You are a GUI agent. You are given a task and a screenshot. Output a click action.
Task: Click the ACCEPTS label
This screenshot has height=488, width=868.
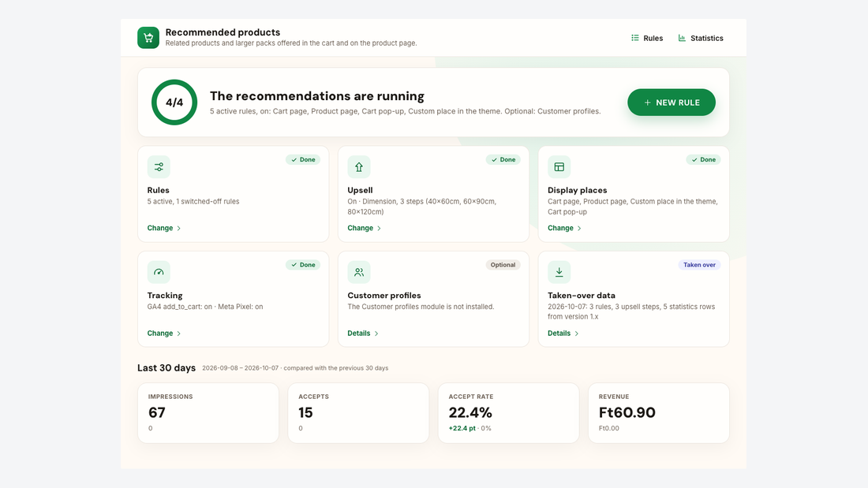313,397
